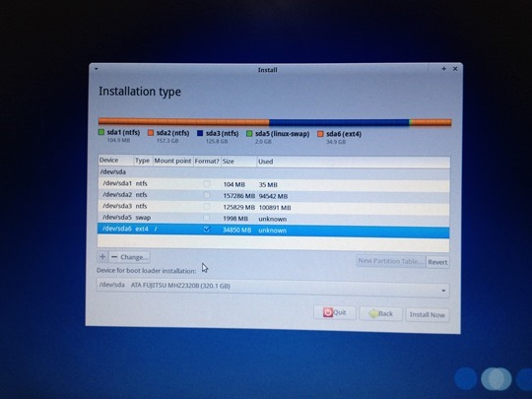The image size is (532, 399).
Task: Toggle format checkbox for /dev/sda2
Action: (207, 195)
